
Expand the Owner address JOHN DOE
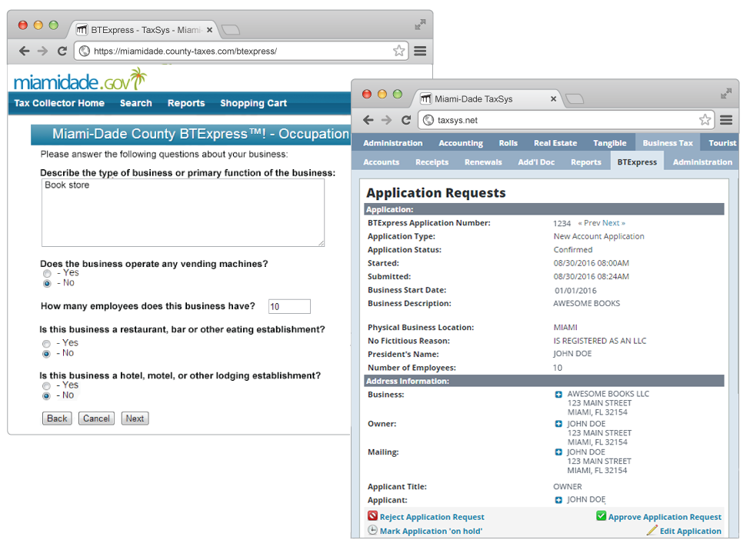click(558, 424)
